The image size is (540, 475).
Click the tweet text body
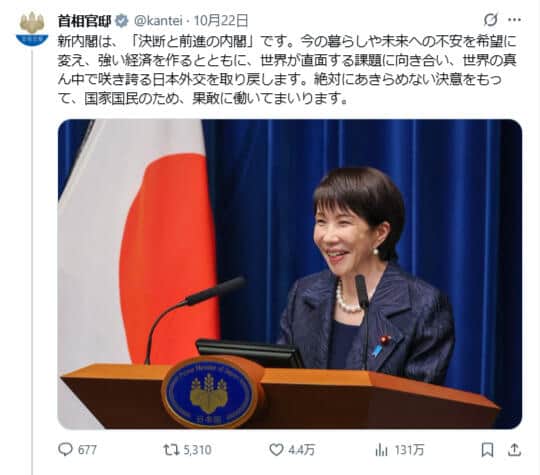click(x=287, y=70)
